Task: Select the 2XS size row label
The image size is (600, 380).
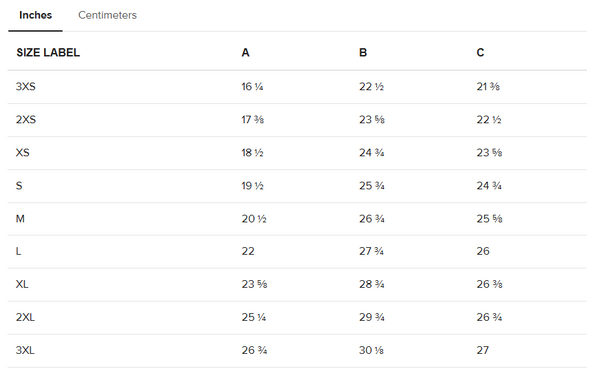Action: (x=26, y=120)
